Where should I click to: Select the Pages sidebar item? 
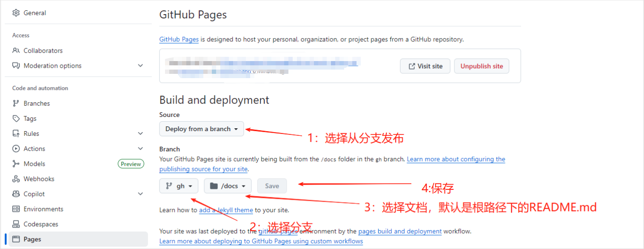coord(78,240)
